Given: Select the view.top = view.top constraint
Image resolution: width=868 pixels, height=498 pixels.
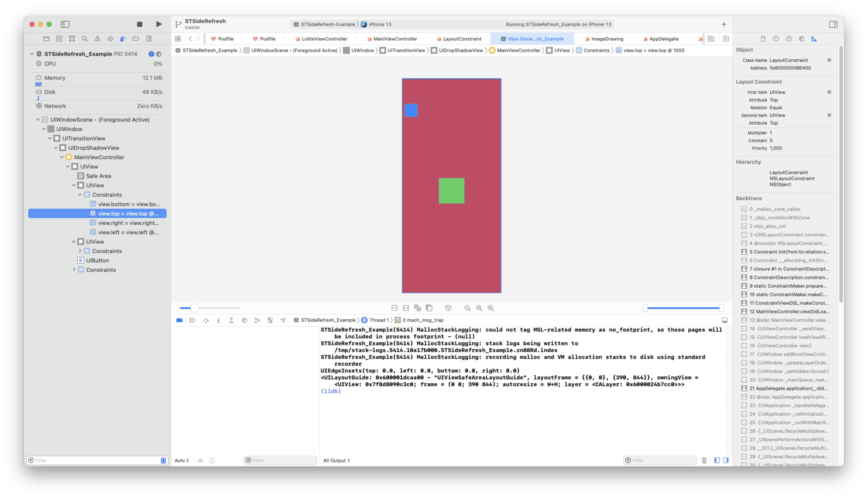Looking at the screenshot, I should [127, 213].
